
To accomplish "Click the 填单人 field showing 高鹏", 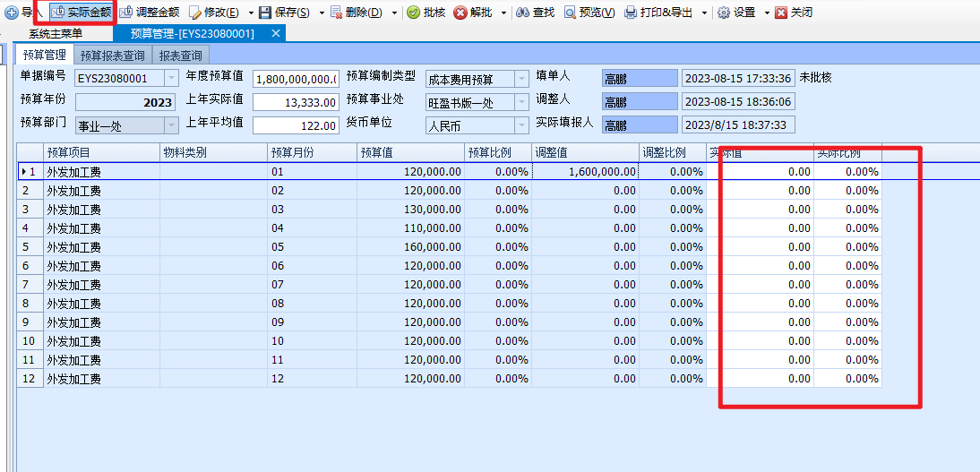I will coord(640,78).
